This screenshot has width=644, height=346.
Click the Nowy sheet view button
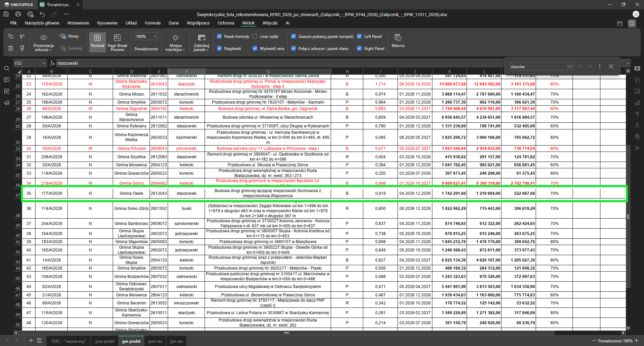[x=69, y=36]
